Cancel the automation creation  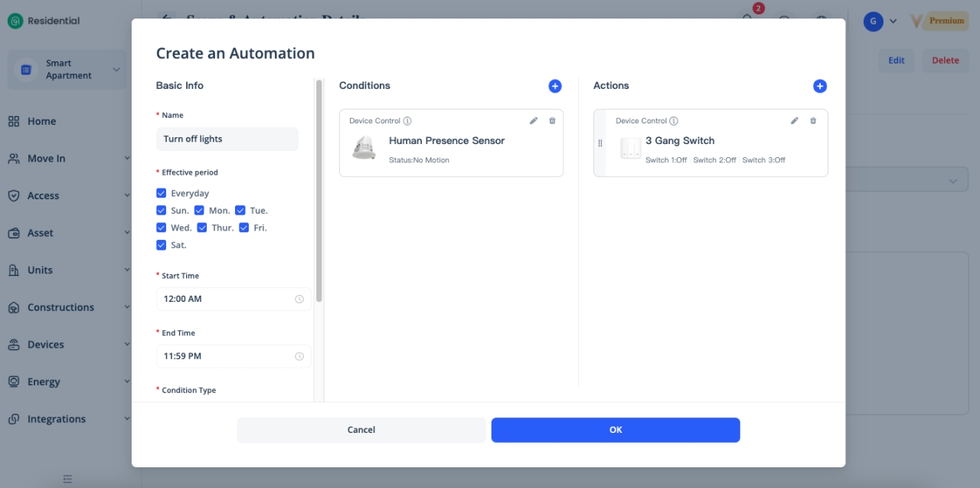[x=361, y=430]
